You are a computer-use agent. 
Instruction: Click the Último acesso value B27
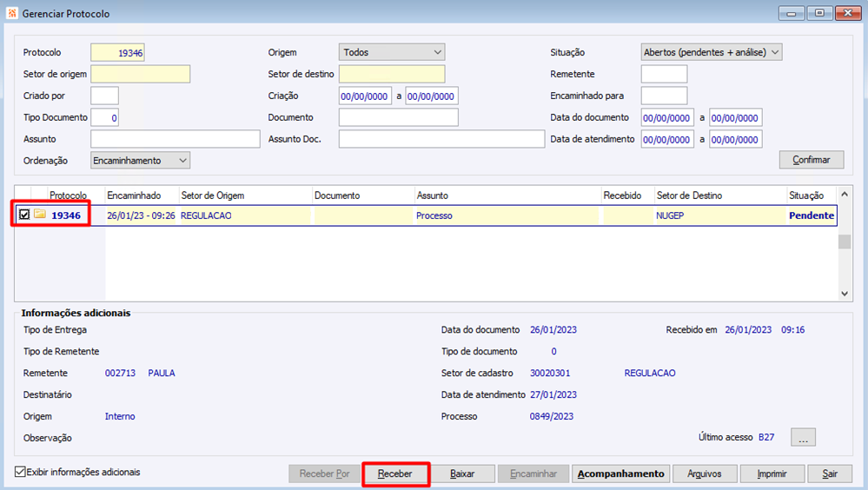click(x=766, y=437)
